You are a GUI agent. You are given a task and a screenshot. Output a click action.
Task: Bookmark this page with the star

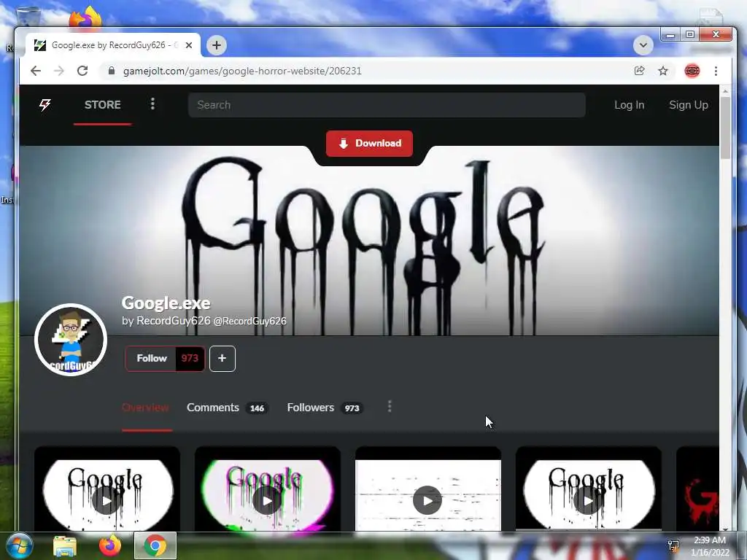pos(663,71)
